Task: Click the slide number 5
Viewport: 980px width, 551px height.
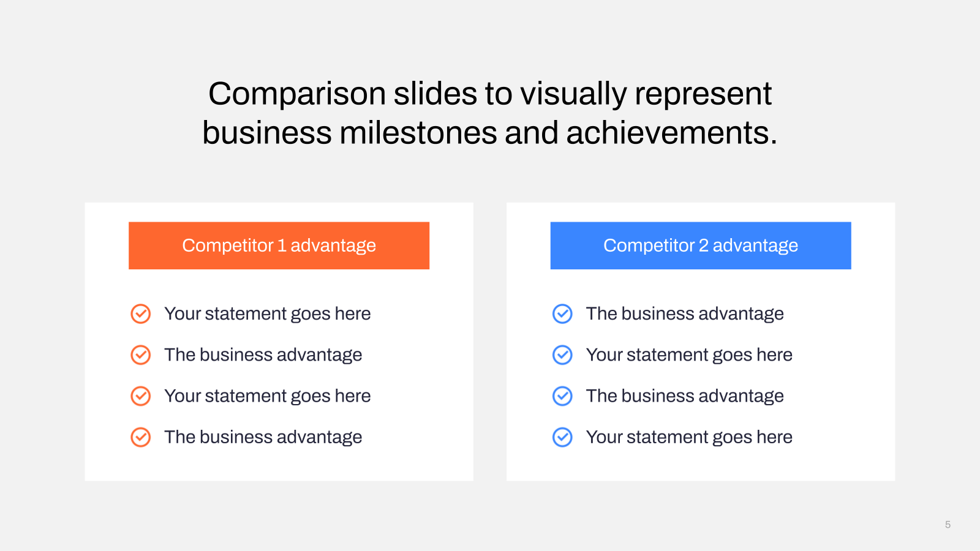Action: [x=948, y=525]
